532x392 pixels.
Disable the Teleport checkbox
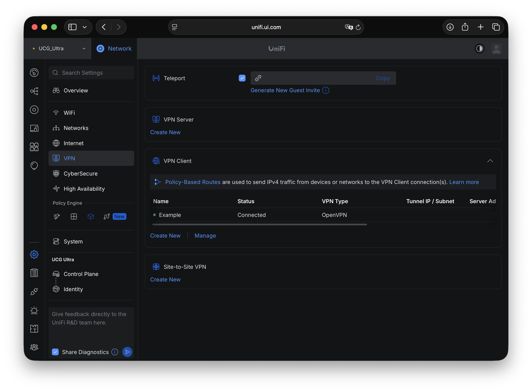click(x=242, y=78)
